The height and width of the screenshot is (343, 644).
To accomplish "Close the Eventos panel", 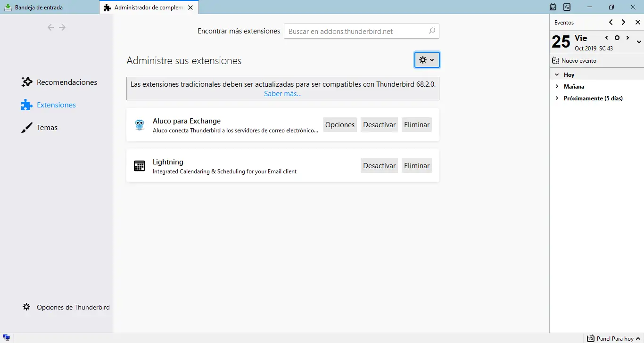I will tap(638, 22).
